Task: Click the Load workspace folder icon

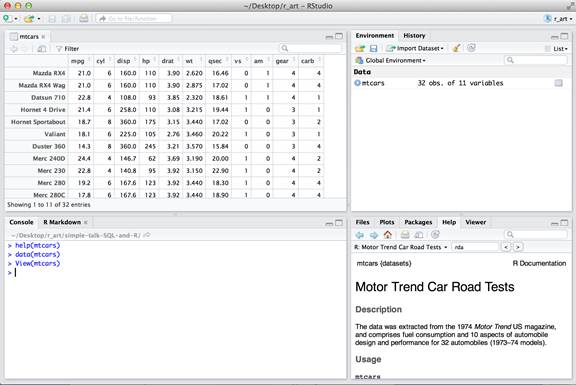Action: pyautogui.click(x=360, y=48)
